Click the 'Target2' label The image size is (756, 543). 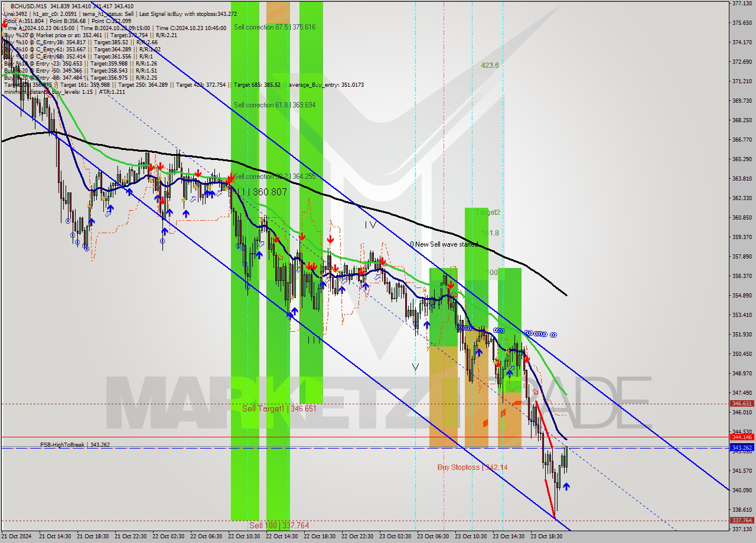pos(488,212)
